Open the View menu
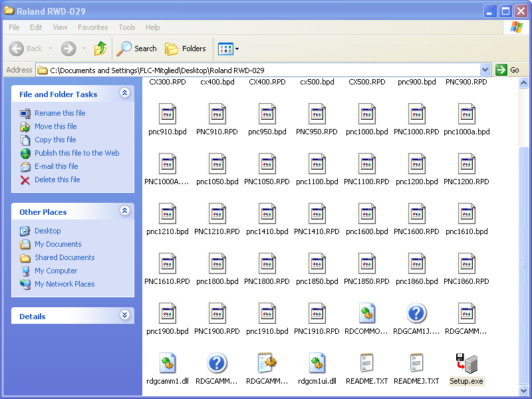The width and height of the screenshot is (532, 399). [x=60, y=27]
